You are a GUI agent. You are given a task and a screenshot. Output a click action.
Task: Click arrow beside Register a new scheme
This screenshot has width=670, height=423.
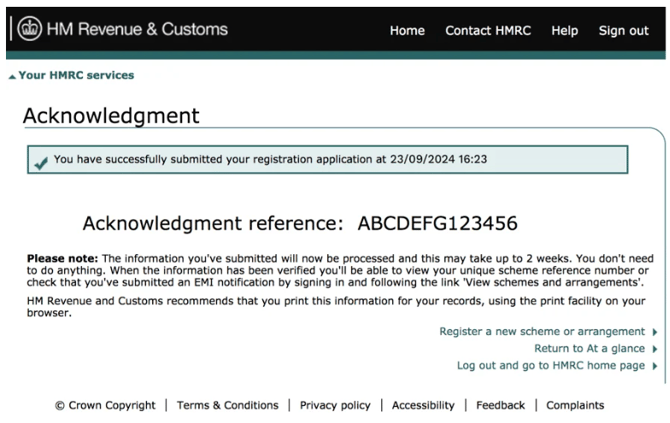(655, 332)
